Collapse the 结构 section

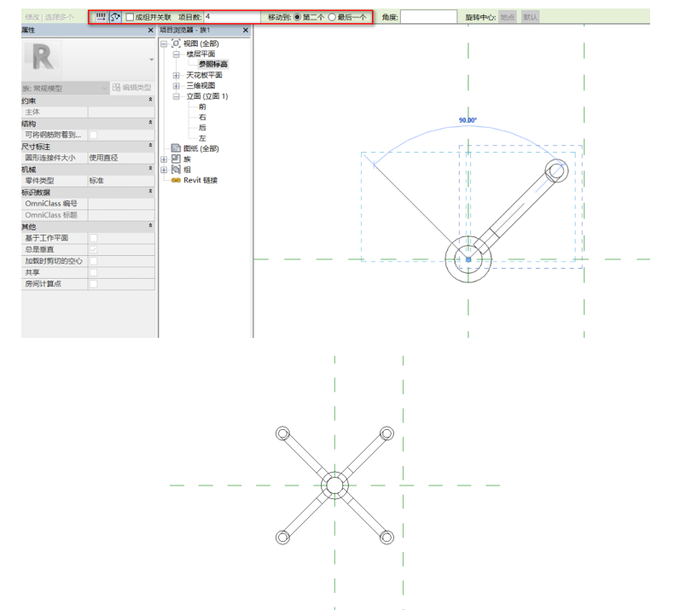click(150, 123)
